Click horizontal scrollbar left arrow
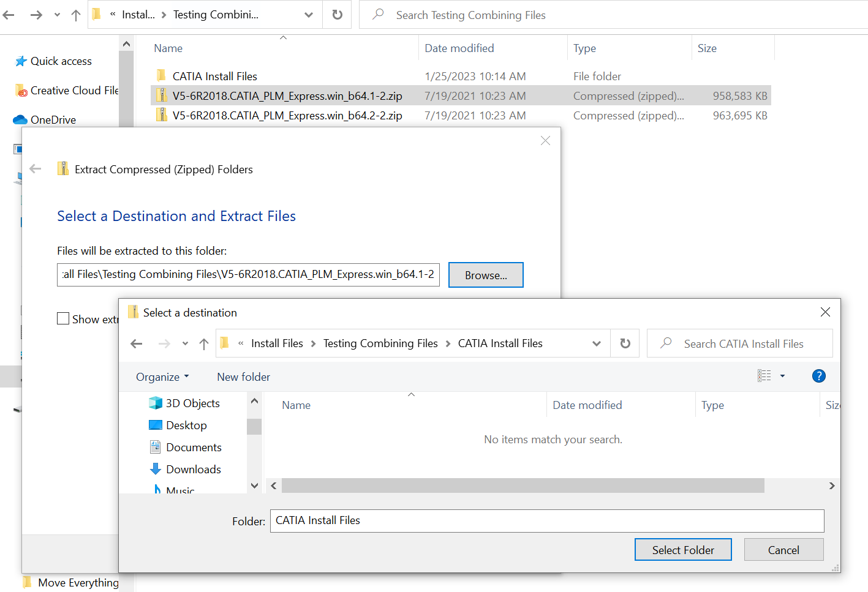Screen dimensions: 868x592 tap(274, 485)
